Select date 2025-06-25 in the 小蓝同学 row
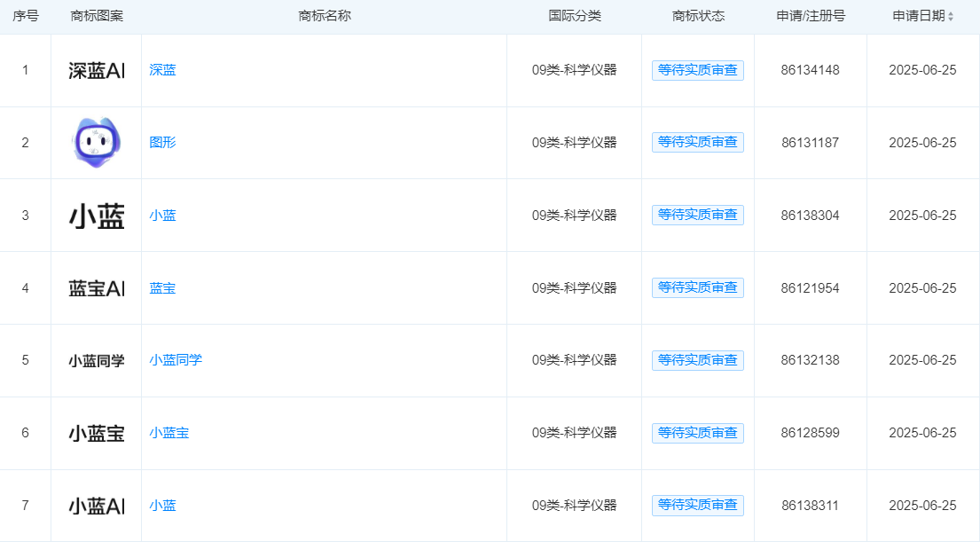The height and width of the screenshot is (542, 980). (x=922, y=360)
